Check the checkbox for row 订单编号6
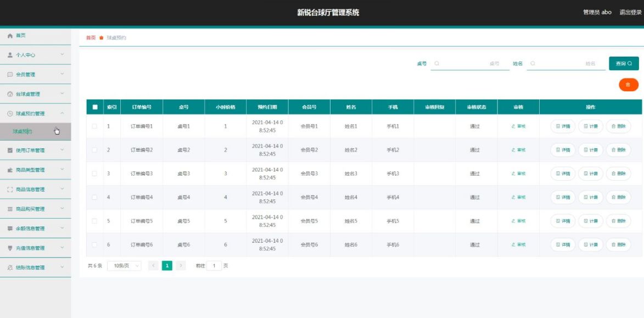Viewport: 644px width, 318px height. click(94, 245)
